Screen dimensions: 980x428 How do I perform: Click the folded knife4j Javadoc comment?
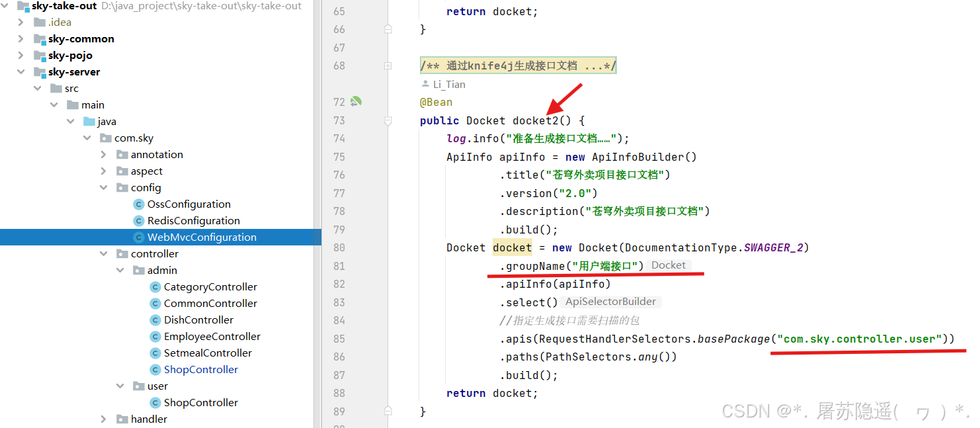pos(518,65)
